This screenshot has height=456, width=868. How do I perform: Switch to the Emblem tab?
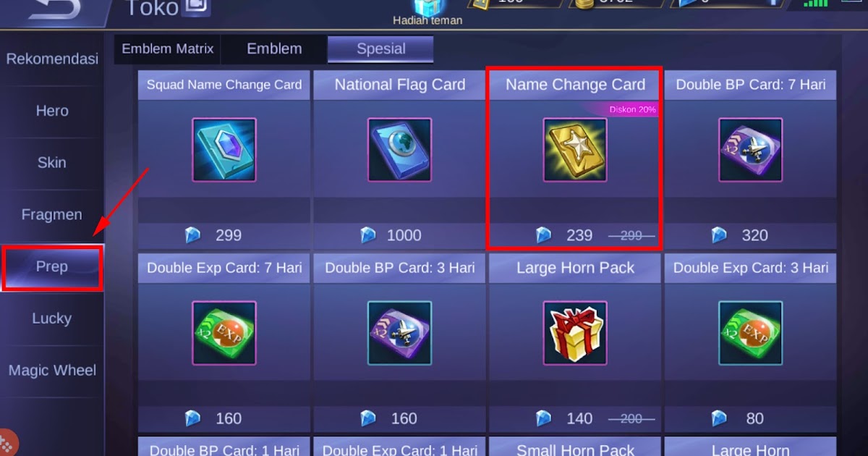(274, 49)
